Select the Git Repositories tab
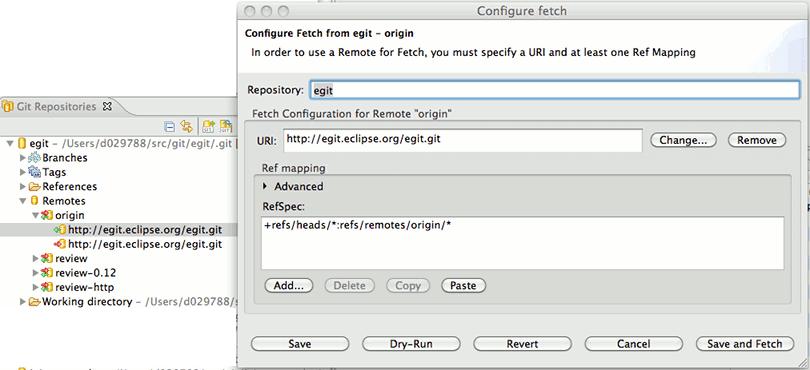 tap(56, 106)
